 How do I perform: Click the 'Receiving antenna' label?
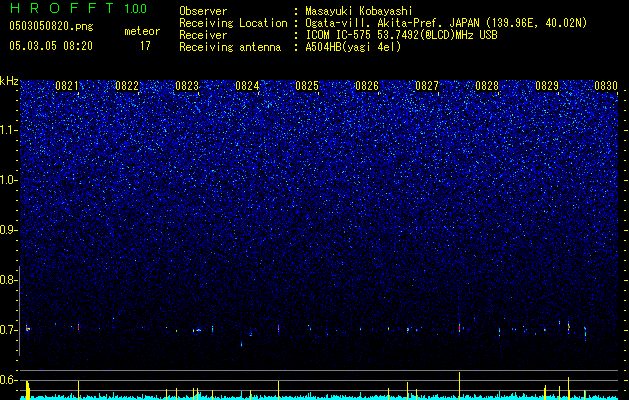(x=230, y=47)
